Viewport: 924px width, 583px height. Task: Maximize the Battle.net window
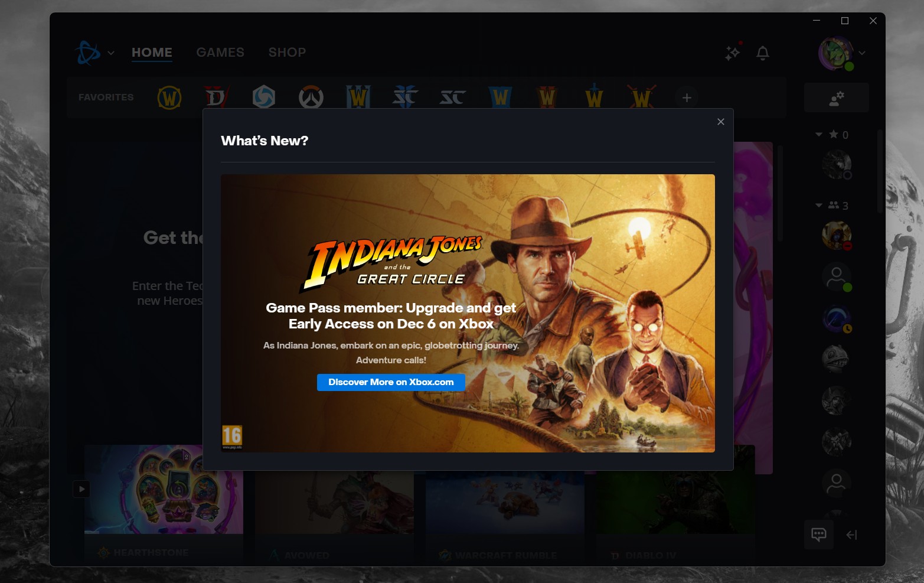click(x=845, y=21)
